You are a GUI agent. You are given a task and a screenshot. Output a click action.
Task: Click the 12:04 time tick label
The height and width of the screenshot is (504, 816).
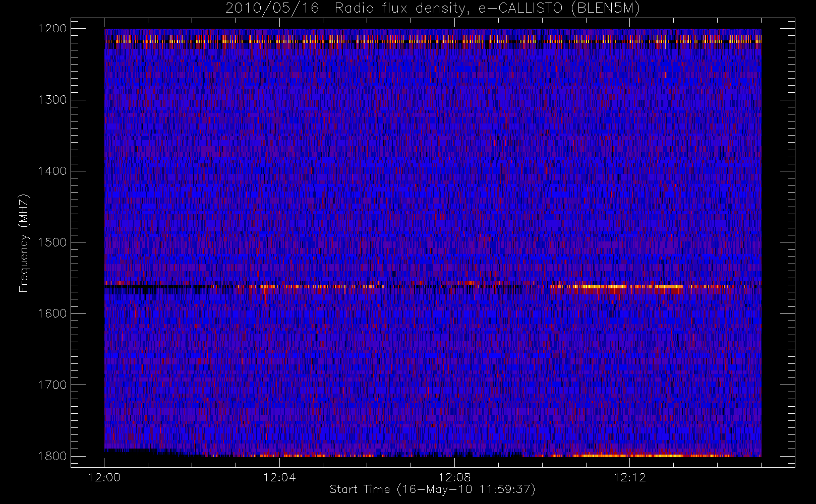tap(279, 477)
